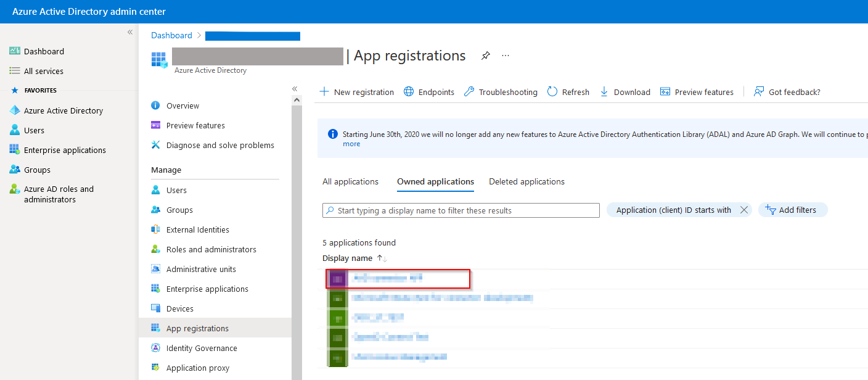Open the Endpoints panel
This screenshot has width=868, height=380.
coord(429,91)
